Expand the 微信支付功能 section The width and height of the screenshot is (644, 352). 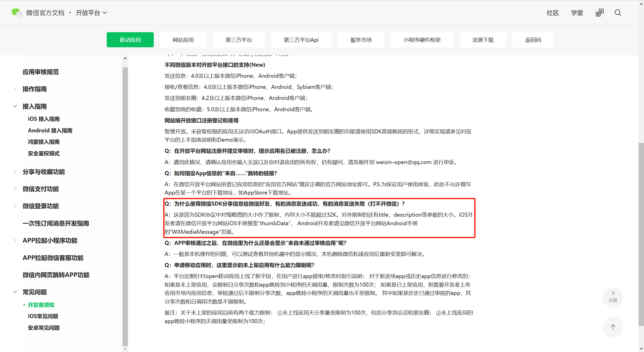[x=15, y=189]
